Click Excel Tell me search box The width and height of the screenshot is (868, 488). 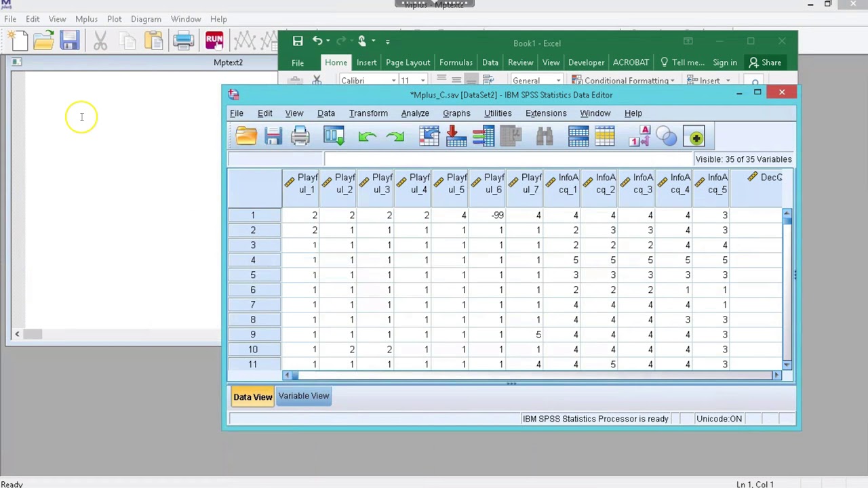point(682,62)
